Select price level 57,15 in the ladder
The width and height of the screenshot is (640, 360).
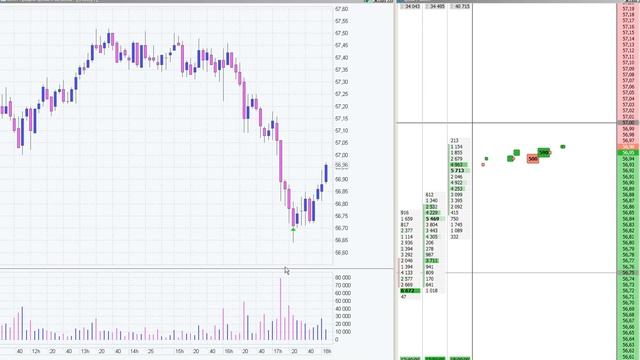(x=628, y=33)
